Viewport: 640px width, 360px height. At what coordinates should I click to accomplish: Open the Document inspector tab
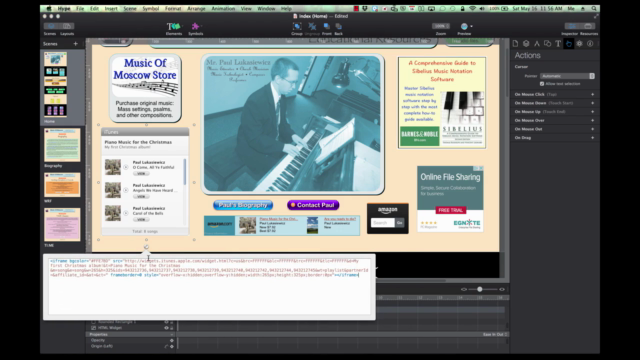[x=516, y=44]
